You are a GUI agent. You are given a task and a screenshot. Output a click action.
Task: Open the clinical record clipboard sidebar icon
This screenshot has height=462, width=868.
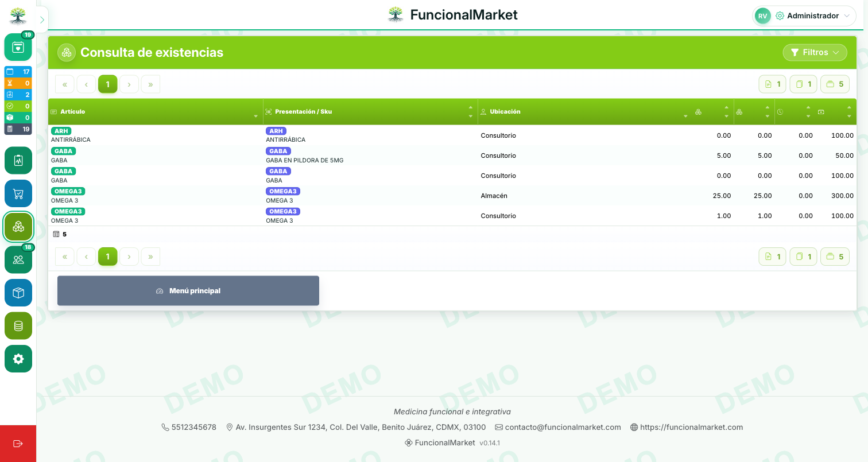click(18, 161)
